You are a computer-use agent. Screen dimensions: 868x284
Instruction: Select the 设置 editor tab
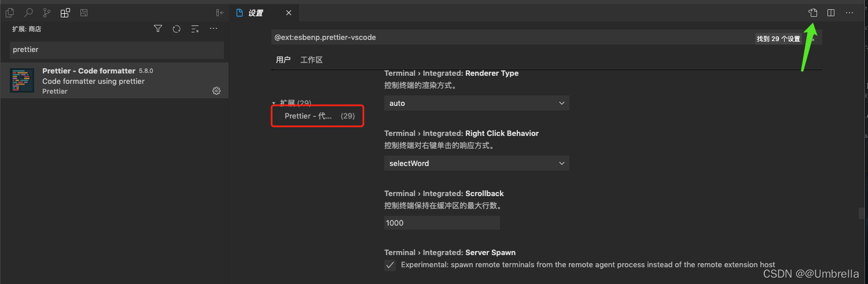(x=264, y=13)
